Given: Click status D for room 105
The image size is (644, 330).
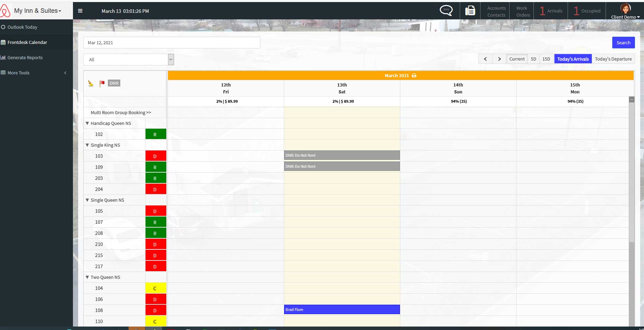Looking at the screenshot, I should pos(156,211).
